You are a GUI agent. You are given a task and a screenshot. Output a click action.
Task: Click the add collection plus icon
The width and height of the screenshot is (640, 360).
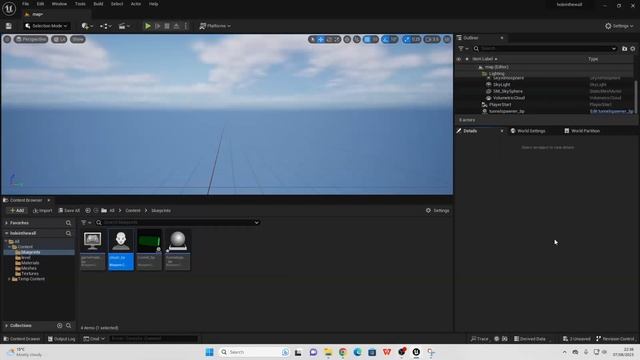(60, 326)
